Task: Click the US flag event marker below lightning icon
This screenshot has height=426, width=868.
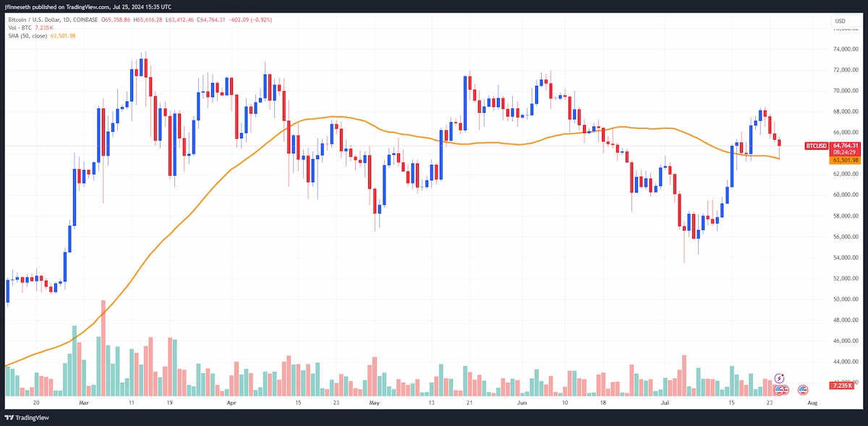Action: (x=779, y=390)
